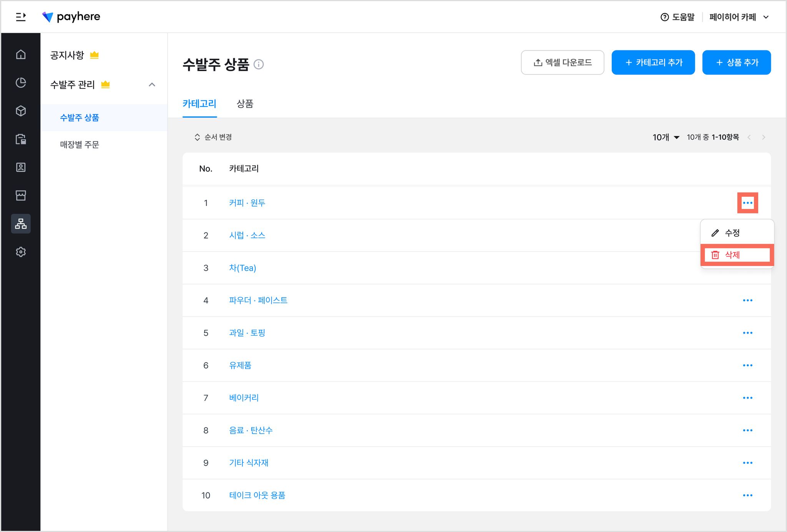Screen dimensions: 787x532
Task: Click the 카테고리 추가 button
Action: 653,62
